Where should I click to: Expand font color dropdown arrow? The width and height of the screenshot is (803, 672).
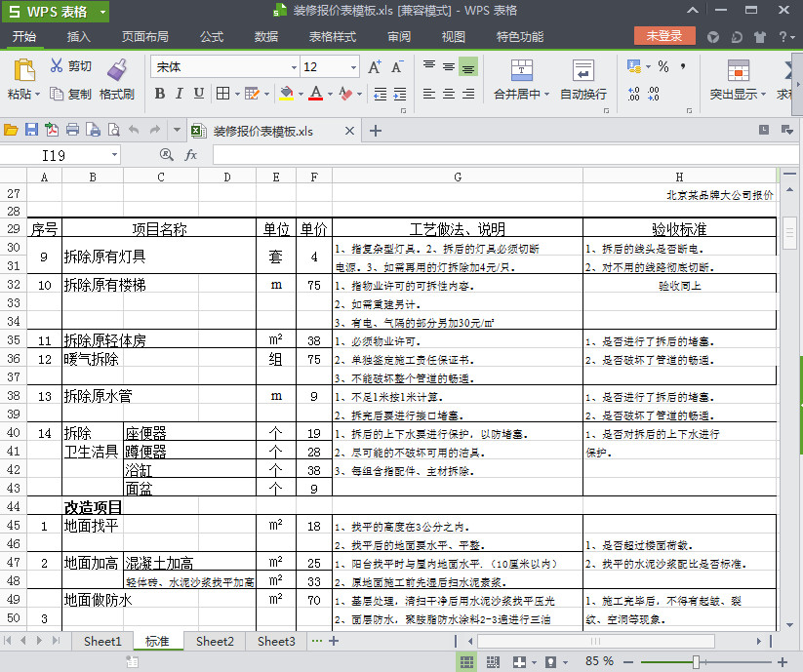point(330,94)
